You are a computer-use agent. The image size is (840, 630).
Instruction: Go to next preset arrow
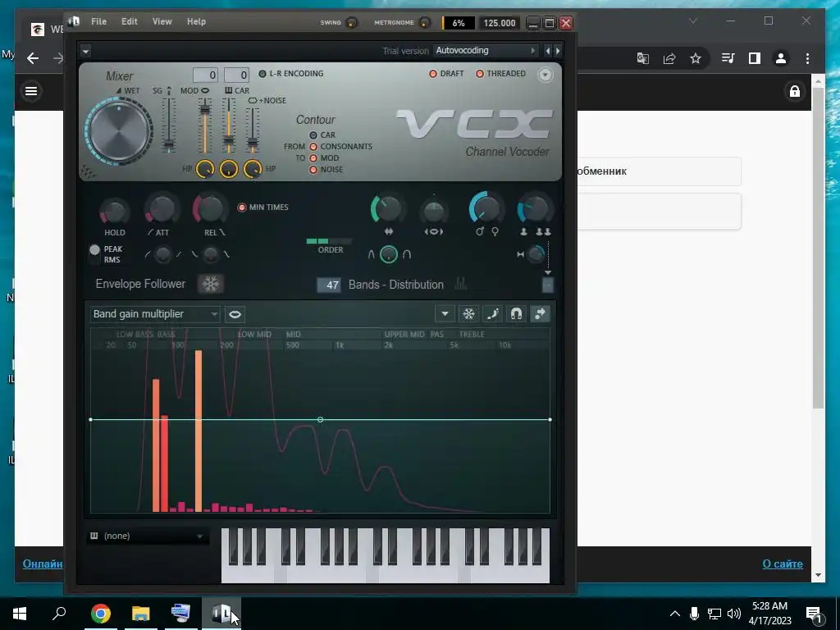coord(558,51)
